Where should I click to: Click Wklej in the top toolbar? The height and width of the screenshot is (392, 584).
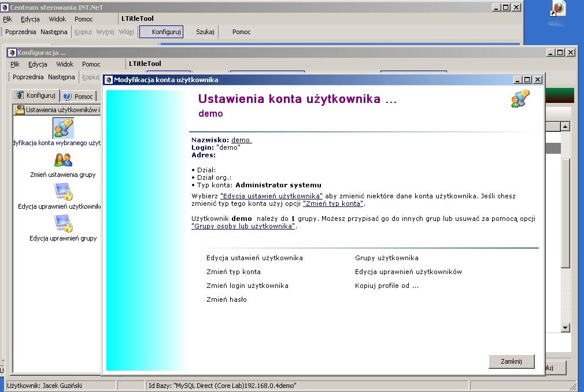click(x=126, y=32)
